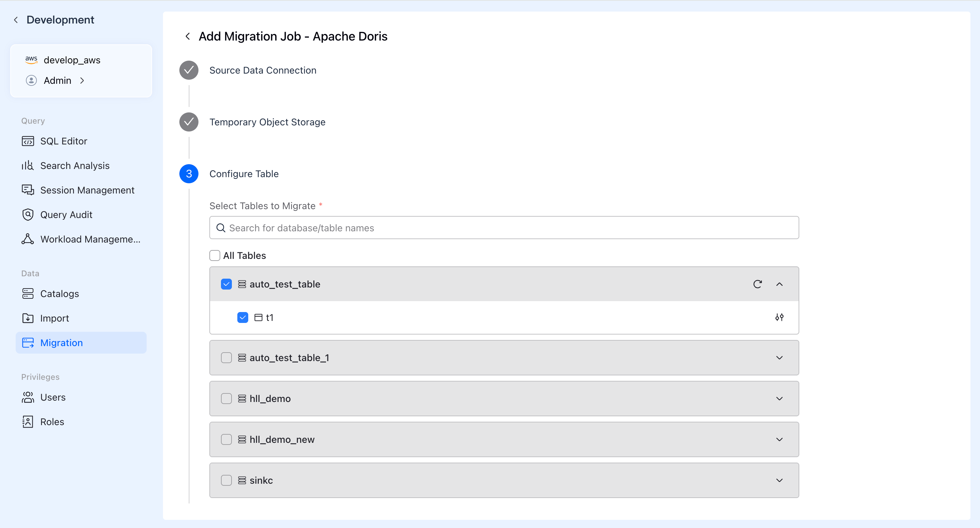Open column settings for table t1

point(779,317)
